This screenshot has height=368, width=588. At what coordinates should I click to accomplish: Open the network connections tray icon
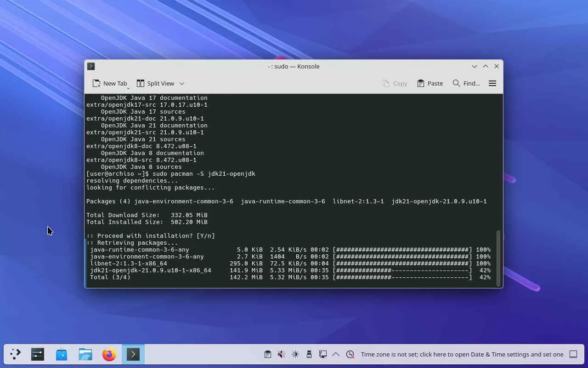323,354
